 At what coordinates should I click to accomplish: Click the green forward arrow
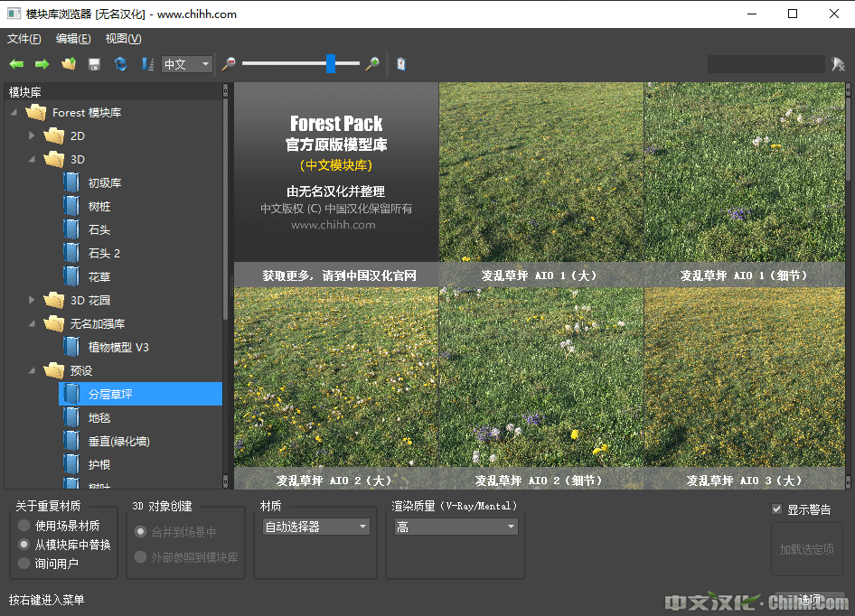[x=42, y=64]
